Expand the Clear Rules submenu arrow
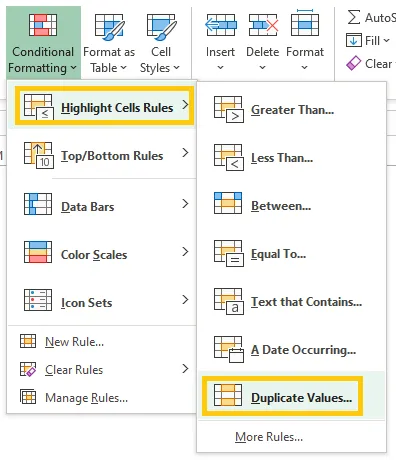Viewport: 396px width, 460px height. click(185, 369)
